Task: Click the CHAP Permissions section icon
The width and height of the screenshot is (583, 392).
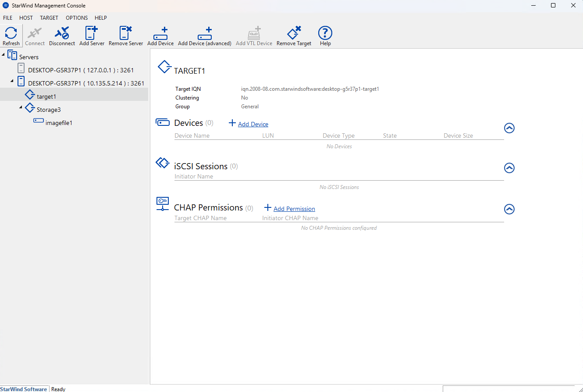Action: tap(163, 203)
